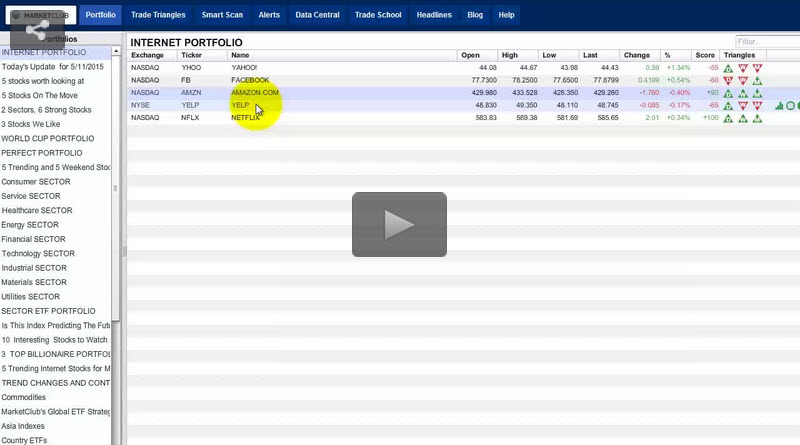Sort by the Open column header

click(x=470, y=55)
